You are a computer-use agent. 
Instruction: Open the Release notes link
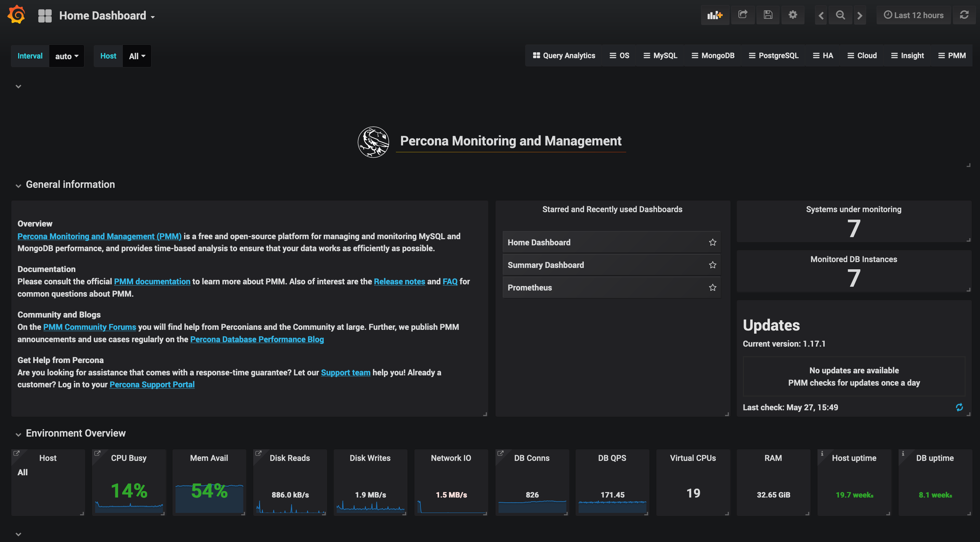pos(399,282)
